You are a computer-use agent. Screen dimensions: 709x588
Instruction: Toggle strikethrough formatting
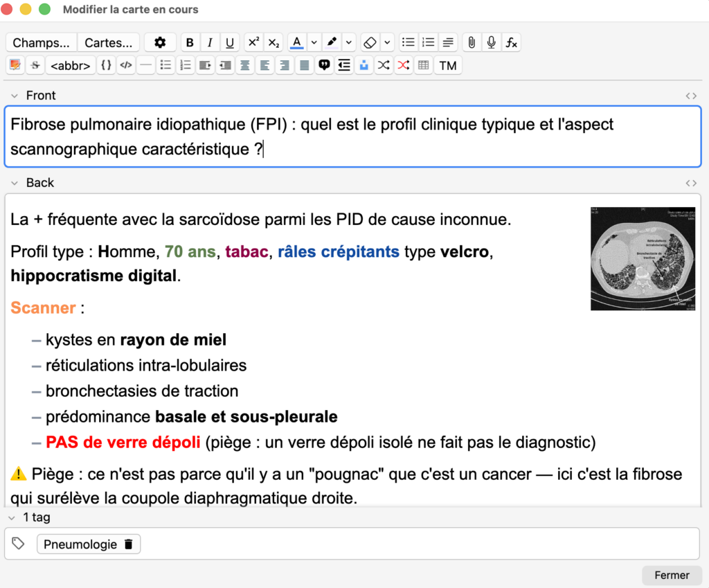click(x=35, y=65)
